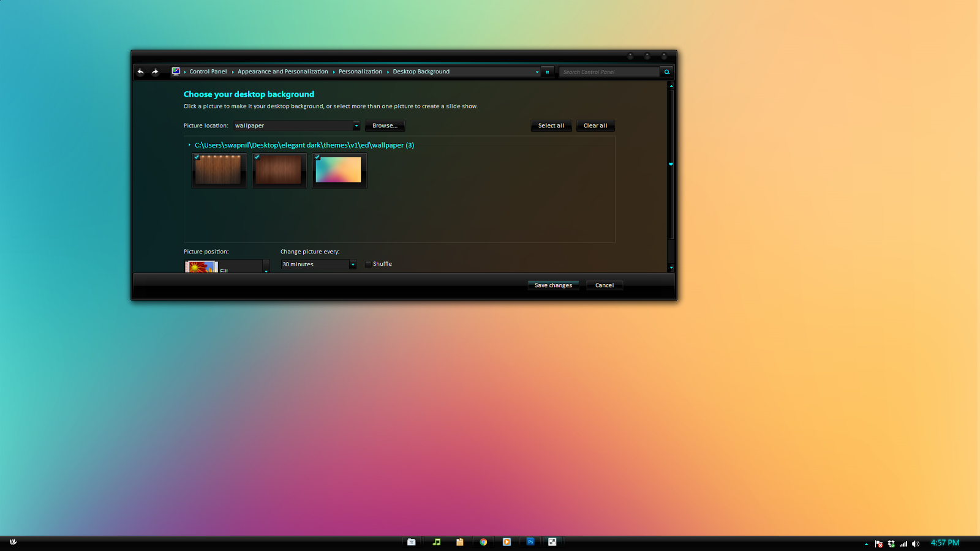
Task: Expand the arrow before Desktop Background breadcrumb
Action: tap(388, 72)
